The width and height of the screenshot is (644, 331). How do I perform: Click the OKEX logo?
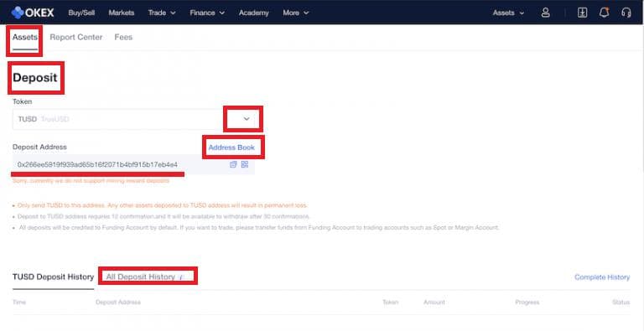(33, 13)
